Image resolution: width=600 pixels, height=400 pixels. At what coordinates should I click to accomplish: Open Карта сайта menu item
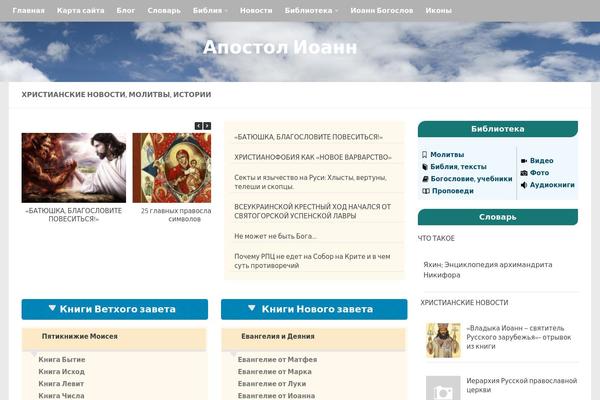click(80, 11)
